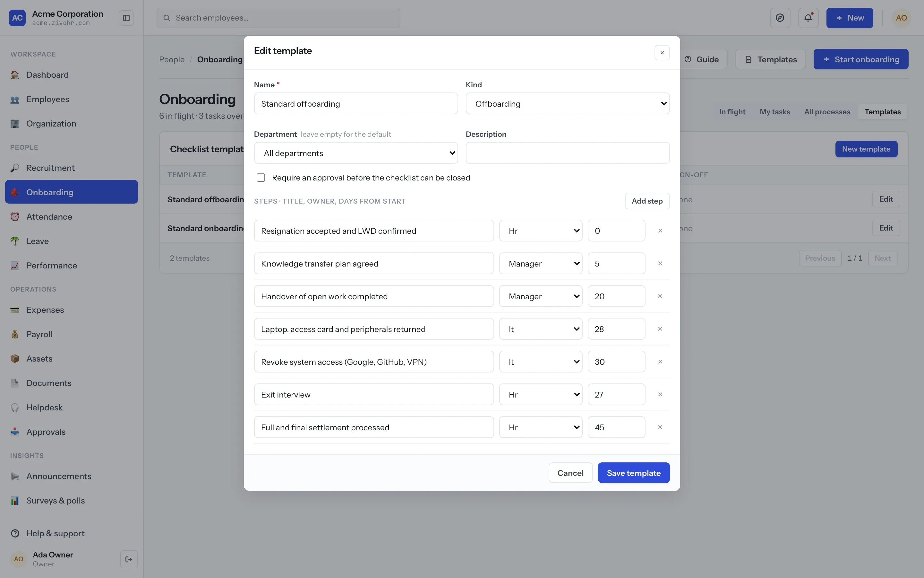
Task: Open Recruitment in the sidebar
Action: [x=72, y=168]
